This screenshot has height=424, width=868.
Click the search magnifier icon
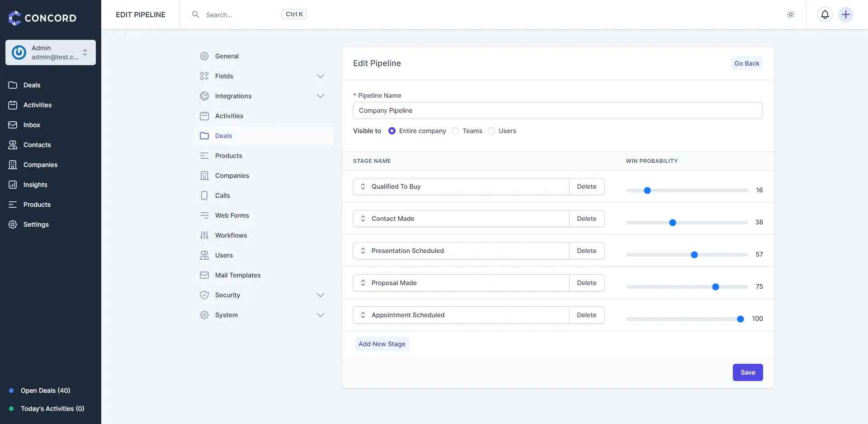(196, 14)
